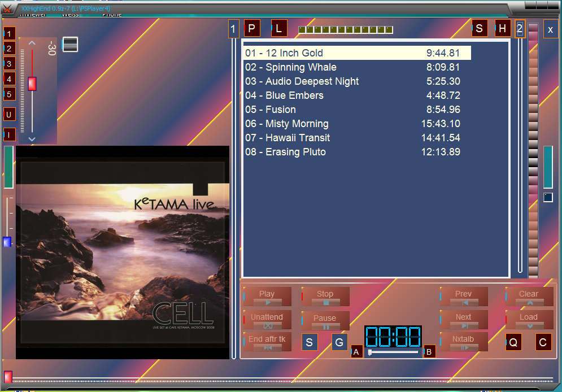Select track 06 - Misty Morning

point(357,124)
